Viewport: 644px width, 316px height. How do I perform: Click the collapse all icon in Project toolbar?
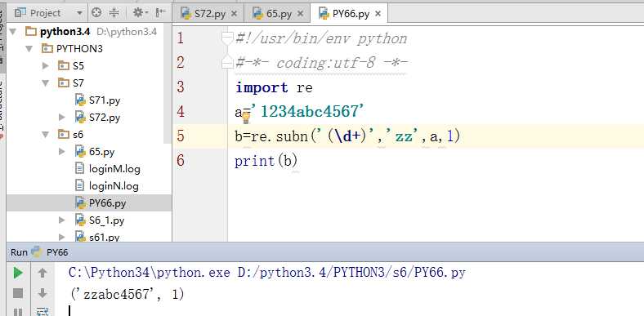114,13
